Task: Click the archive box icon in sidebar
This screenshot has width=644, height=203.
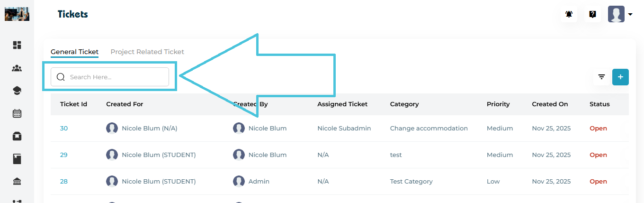Action: [17, 136]
